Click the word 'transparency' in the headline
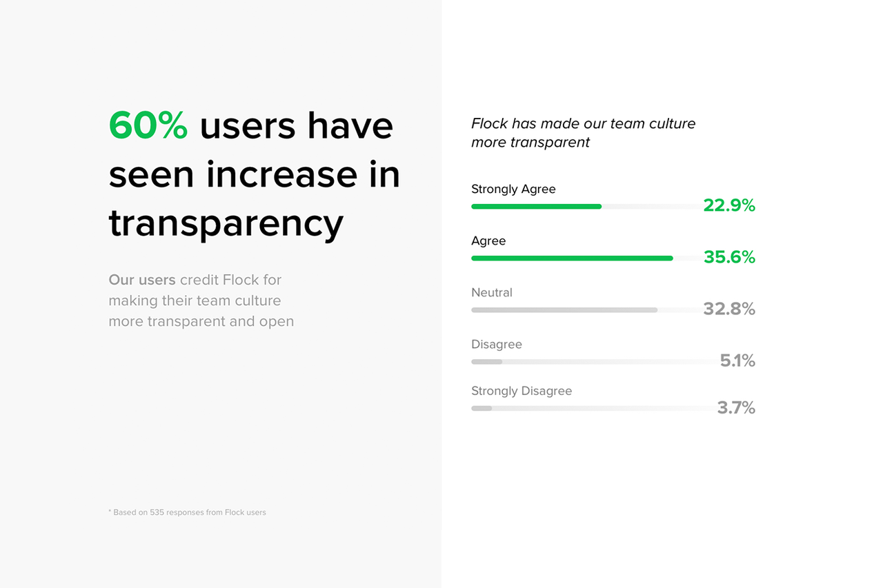Viewport: 883px width, 588px height. click(226, 223)
